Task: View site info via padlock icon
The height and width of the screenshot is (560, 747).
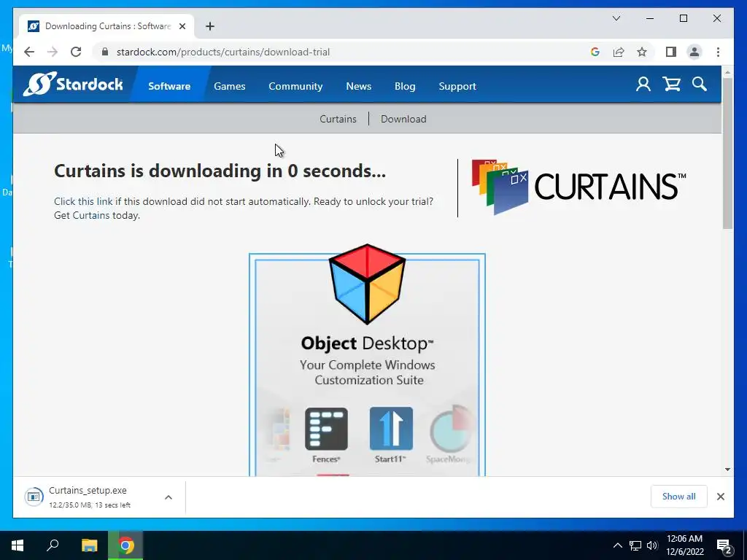Action: (105, 52)
